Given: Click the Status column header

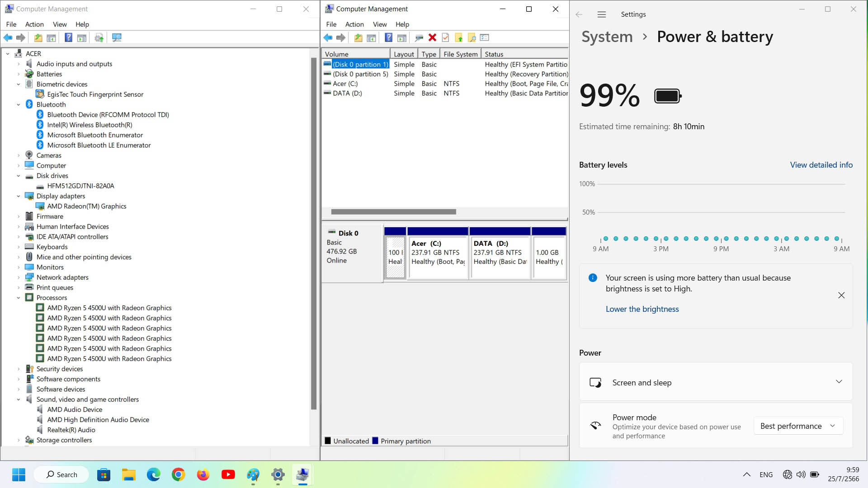Looking at the screenshot, I should 524,54.
